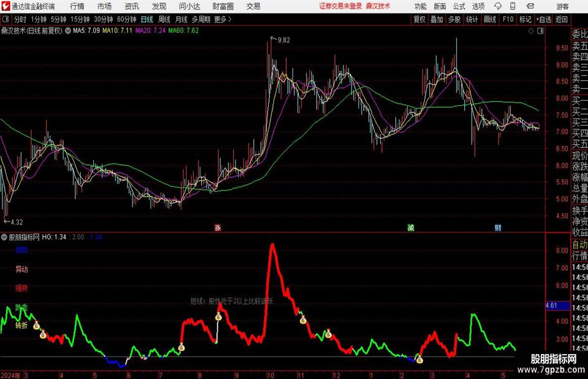
Task: Open the 市场 menu
Action: click(105, 6)
